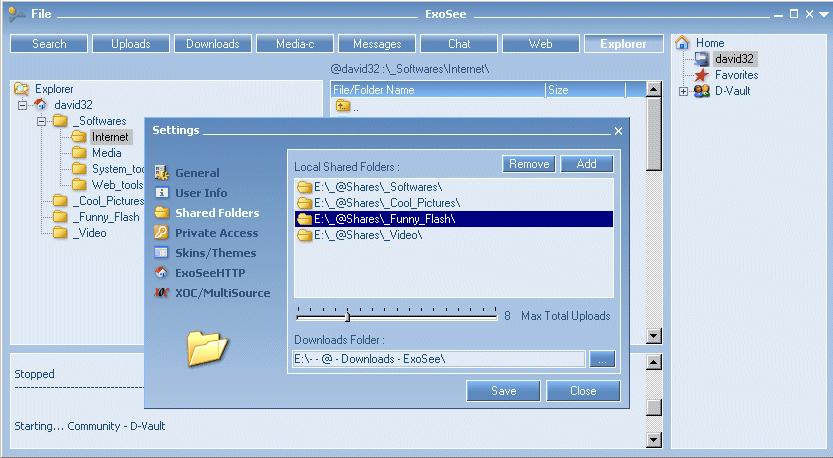Screen dimensions: 833x458
Task: Open Skins/Themes settings icon
Action: (161, 253)
